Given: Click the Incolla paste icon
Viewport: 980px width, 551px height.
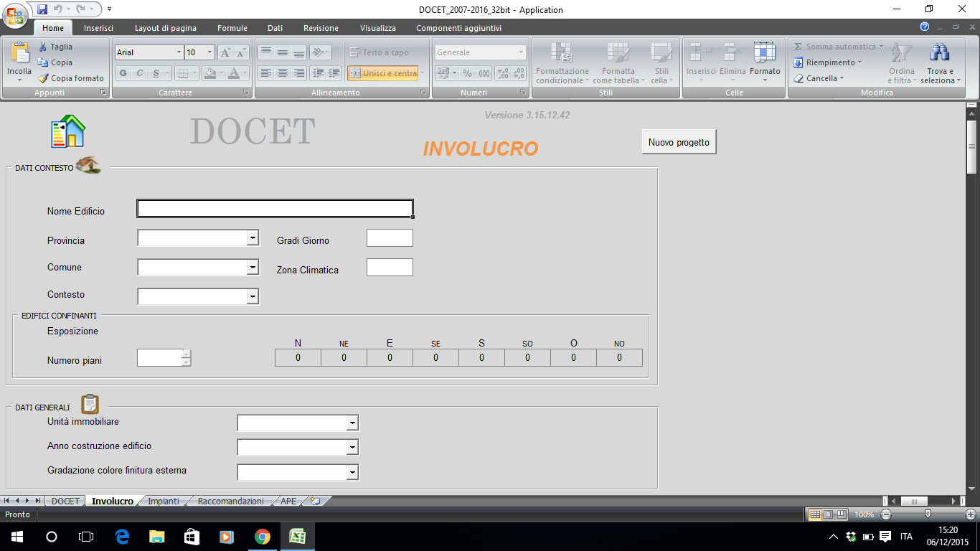Looking at the screenshot, I should point(19,54).
